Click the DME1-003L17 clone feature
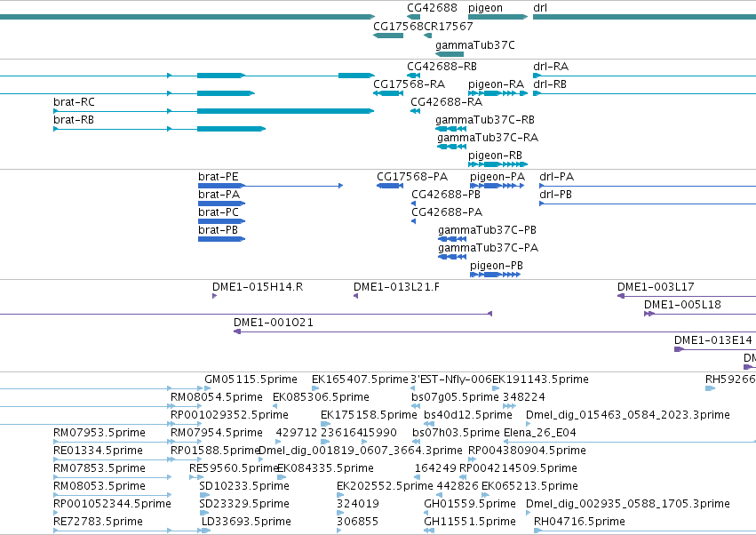Viewport: 756px width, 535px height. click(x=687, y=296)
